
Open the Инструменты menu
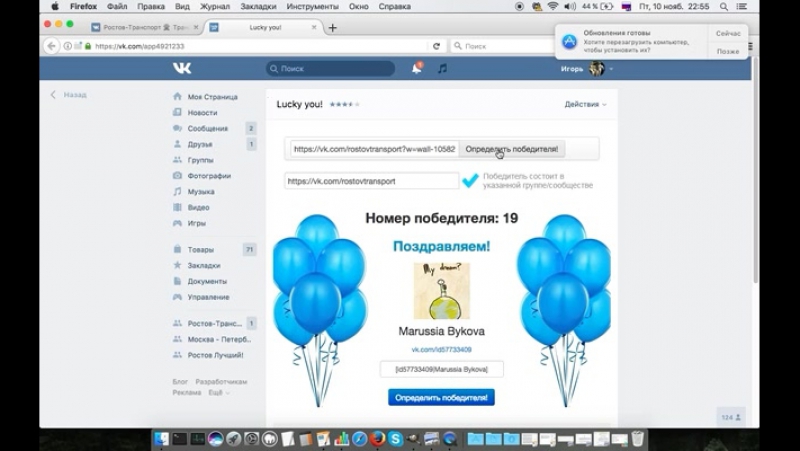click(x=312, y=7)
